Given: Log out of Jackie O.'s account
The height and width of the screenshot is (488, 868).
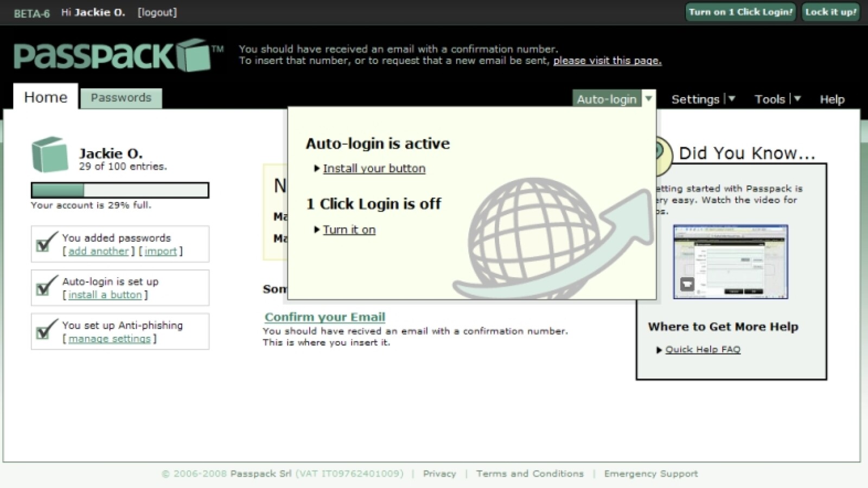Looking at the screenshot, I should coord(156,12).
